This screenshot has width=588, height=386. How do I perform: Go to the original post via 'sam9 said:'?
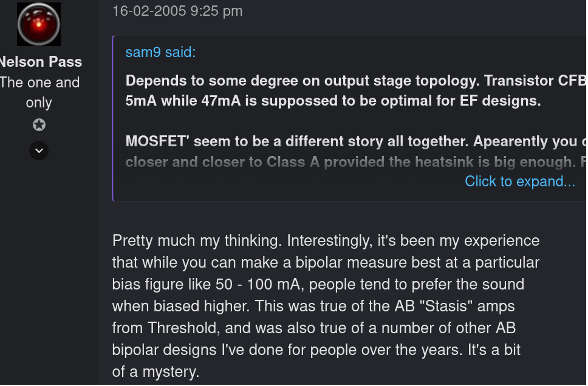pos(160,52)
